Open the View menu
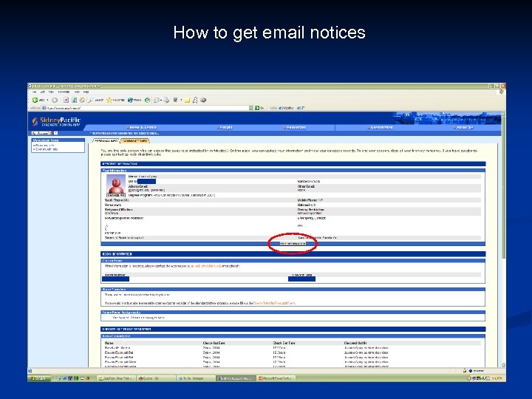532x399 pixels. 51,92
